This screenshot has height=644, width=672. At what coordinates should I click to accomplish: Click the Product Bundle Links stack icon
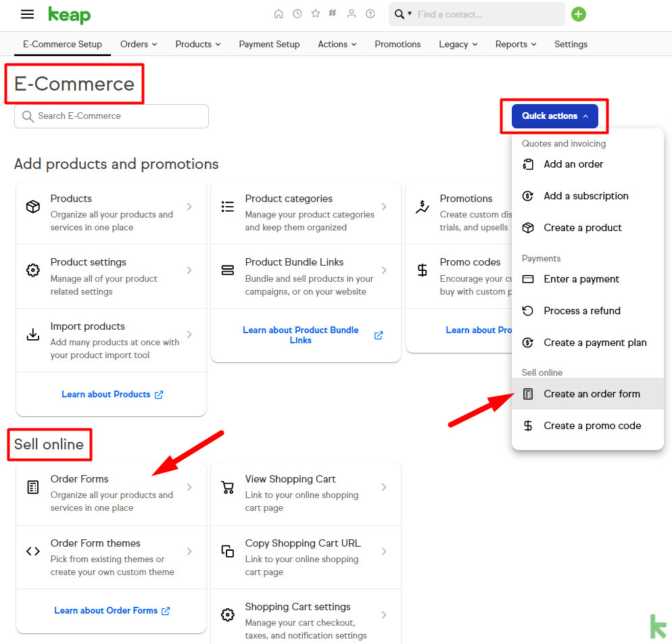click(228, 270)
